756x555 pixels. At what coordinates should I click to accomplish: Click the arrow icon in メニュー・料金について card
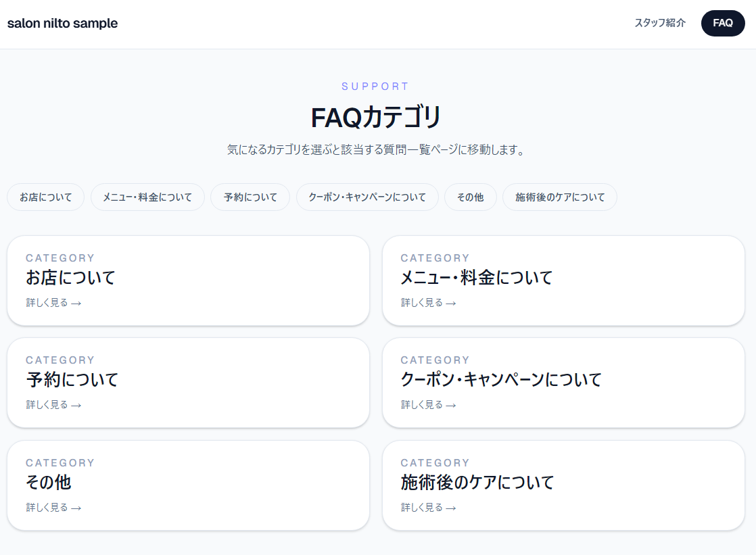[450, 304]
